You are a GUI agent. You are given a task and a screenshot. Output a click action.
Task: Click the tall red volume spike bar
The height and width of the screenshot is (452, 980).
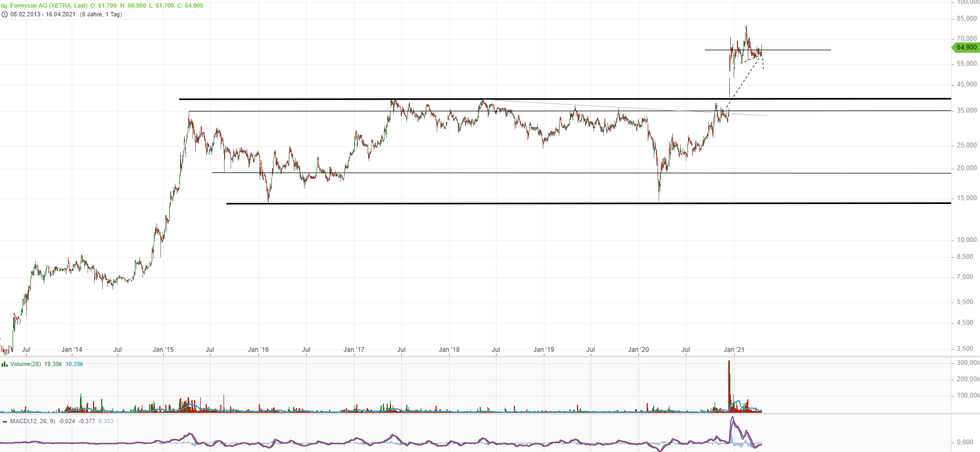729,386
